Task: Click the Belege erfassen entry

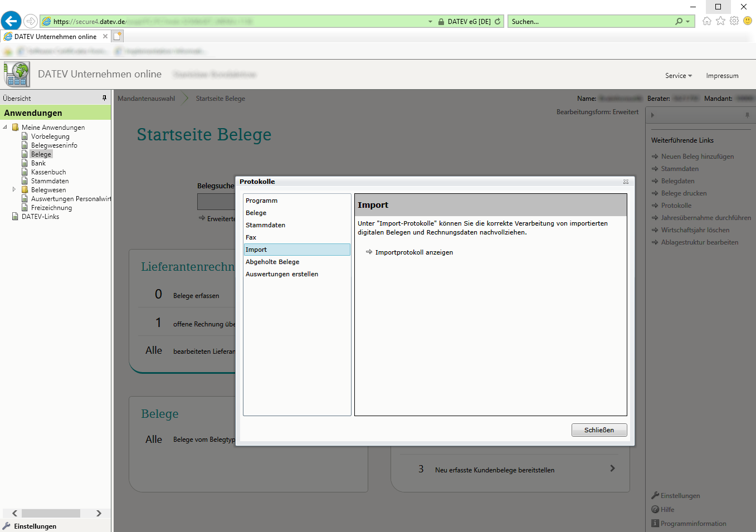Action: [x=196, y=296]
